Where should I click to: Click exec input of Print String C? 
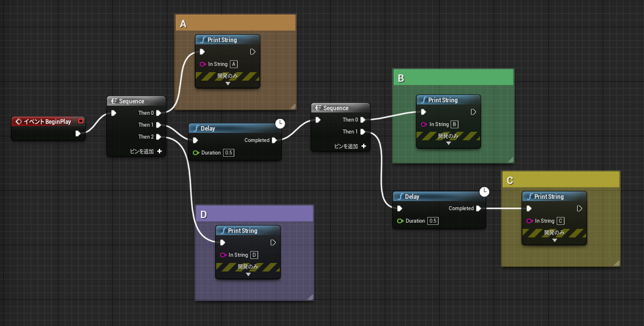(x=529, y=208)
